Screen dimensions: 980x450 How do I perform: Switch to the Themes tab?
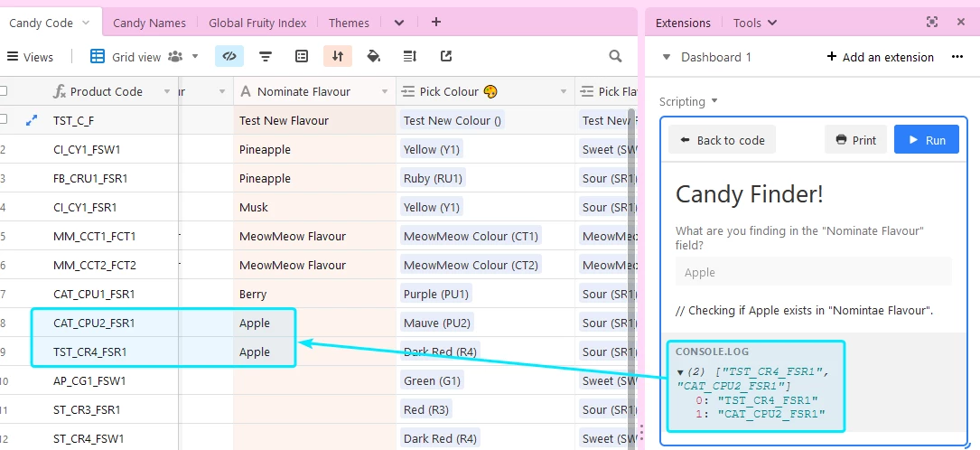[x=349, y=23]
